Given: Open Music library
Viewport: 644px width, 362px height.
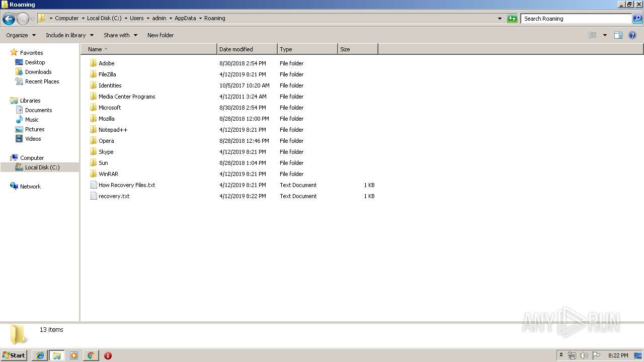Looking at the screenshot, I should (32, 120).
